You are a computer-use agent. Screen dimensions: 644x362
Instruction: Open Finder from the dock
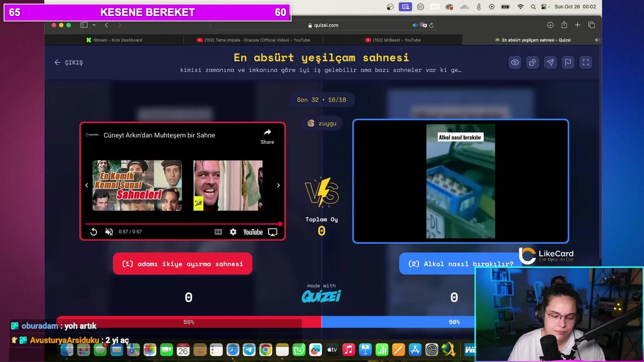(x=67, y=350)
